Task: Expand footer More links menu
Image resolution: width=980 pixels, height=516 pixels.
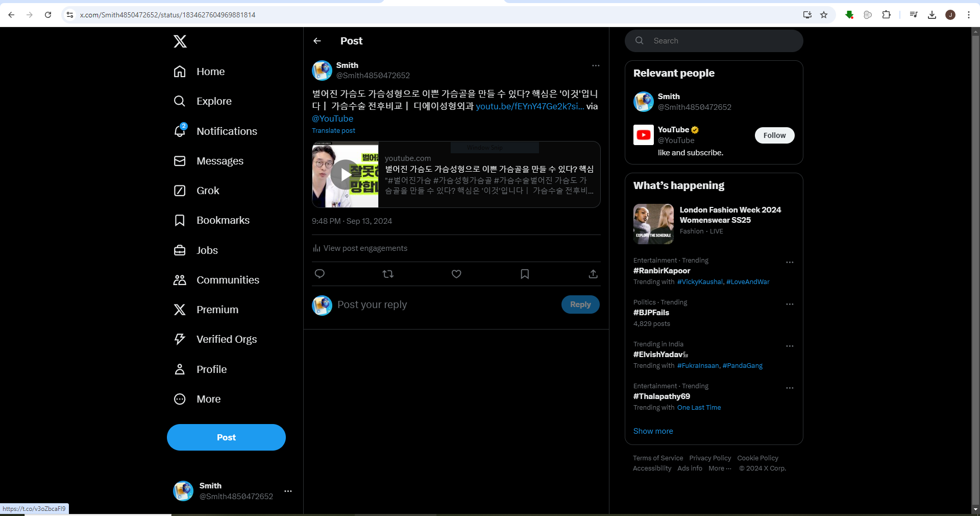Action: [720, 468]
